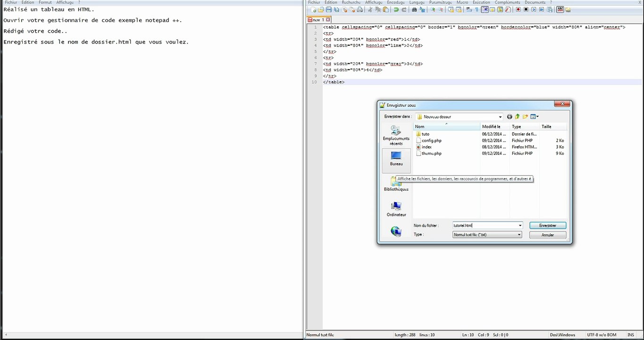
Task: Click the Save toolbar icon in Notepad++
Action: tap(329, 9)
